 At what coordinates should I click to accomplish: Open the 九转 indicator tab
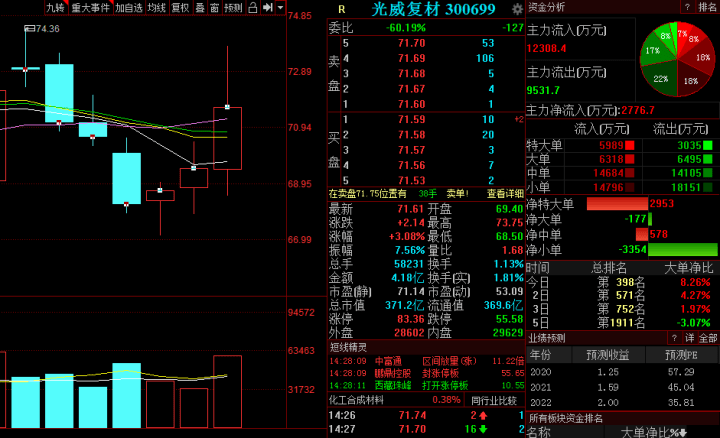point(54,7)
